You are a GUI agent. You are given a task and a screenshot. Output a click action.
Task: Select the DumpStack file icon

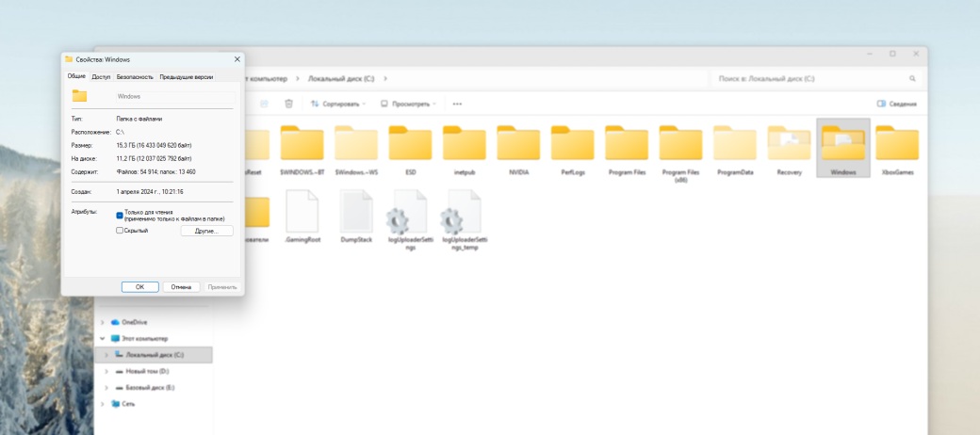(357, 212)
